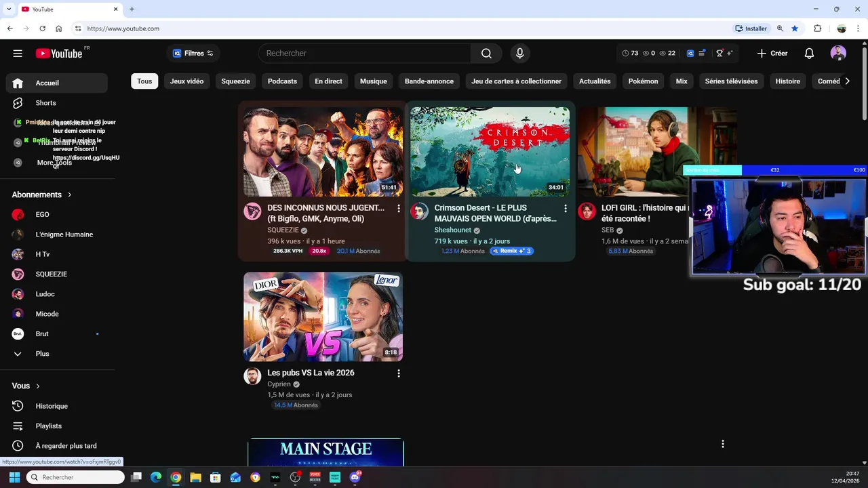
Task: Click in the Rechercher search field
Action: (x=365, y=54)
